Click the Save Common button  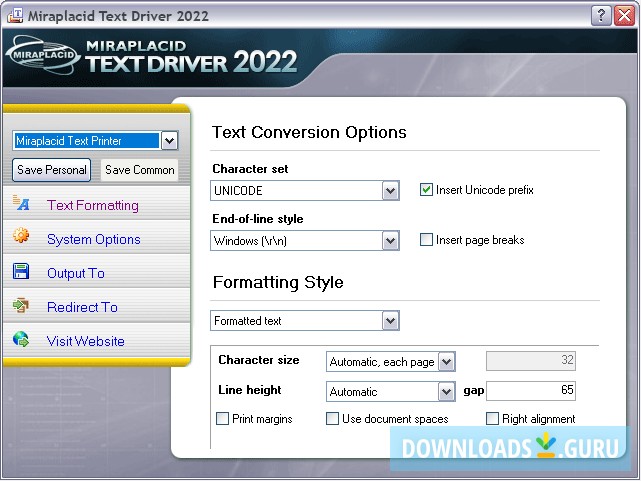click(x=139, y=170)
